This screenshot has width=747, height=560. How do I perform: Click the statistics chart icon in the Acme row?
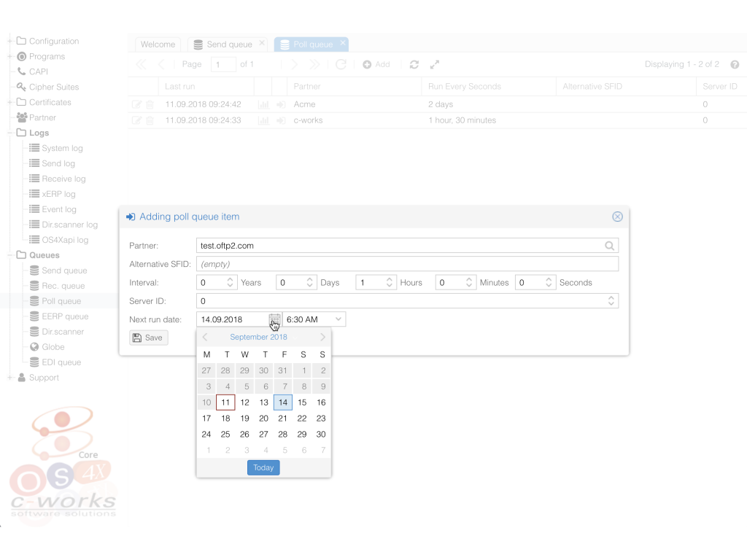pyautogui.click(x=263, y=104)
